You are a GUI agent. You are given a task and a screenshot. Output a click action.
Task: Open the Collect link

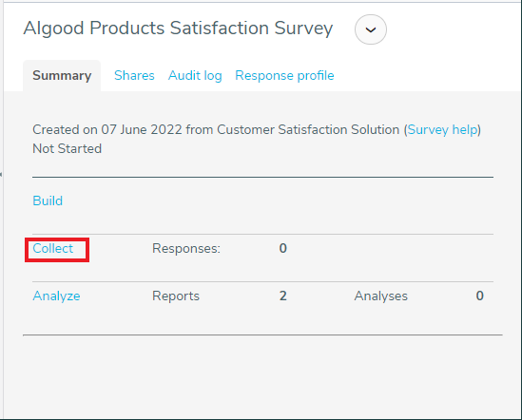coord(52,249)
